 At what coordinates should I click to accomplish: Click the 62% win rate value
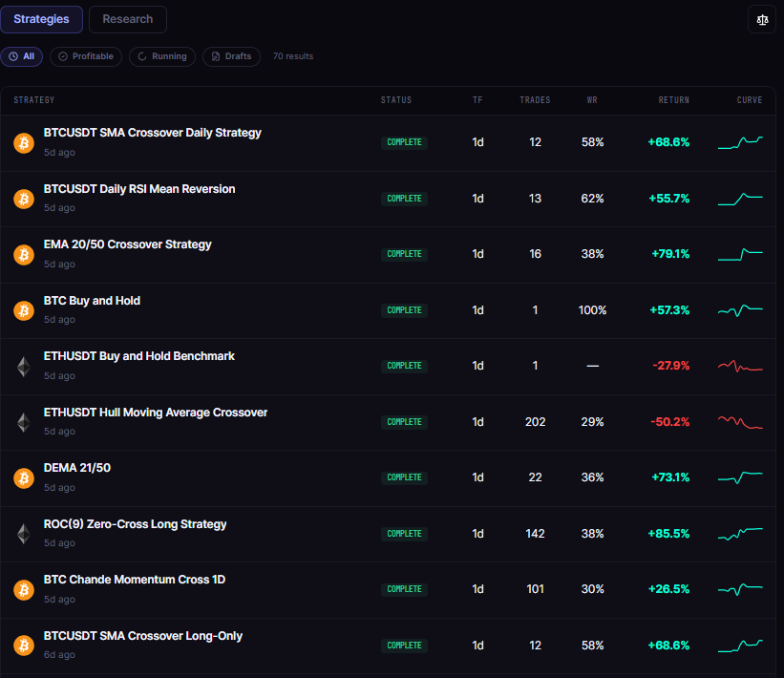(x=592, y=199)
